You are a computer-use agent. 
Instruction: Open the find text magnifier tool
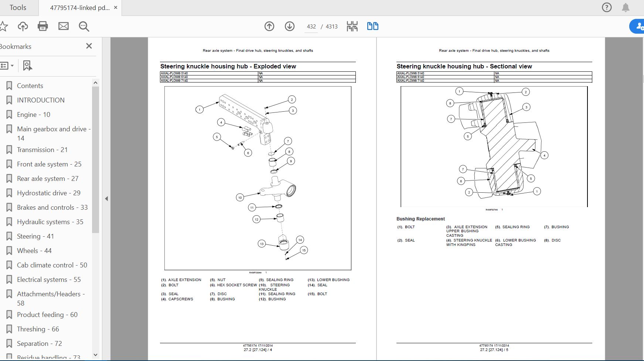84,26
